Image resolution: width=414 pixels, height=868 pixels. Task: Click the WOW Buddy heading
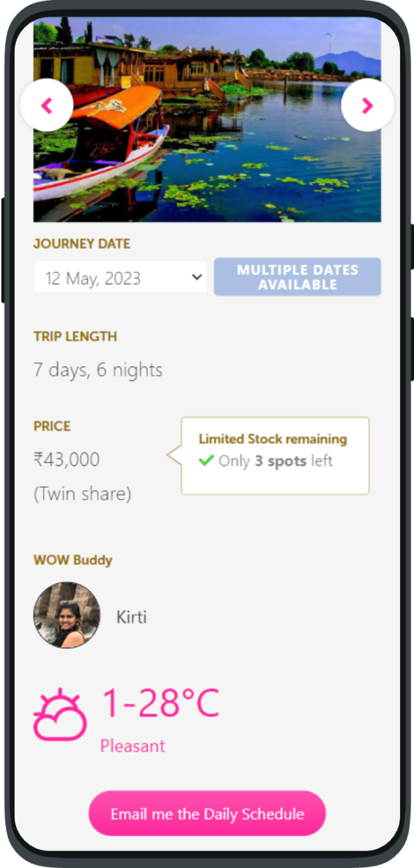pos(73,560)
